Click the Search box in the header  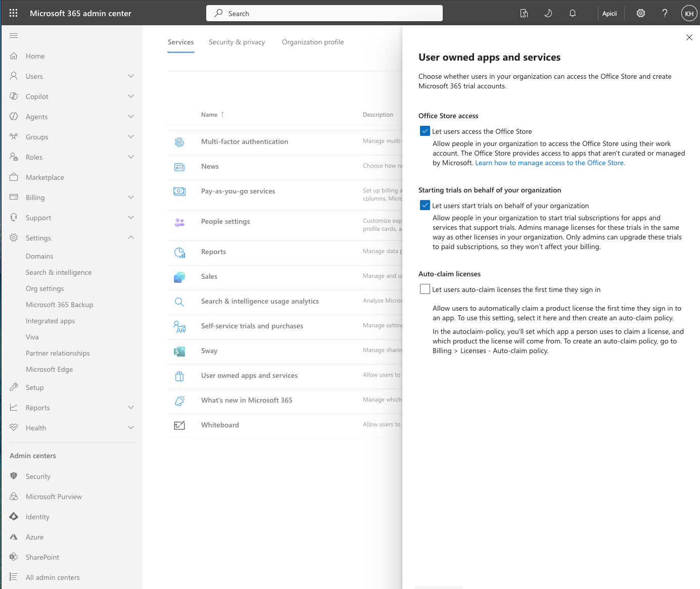tap(324, 13)
